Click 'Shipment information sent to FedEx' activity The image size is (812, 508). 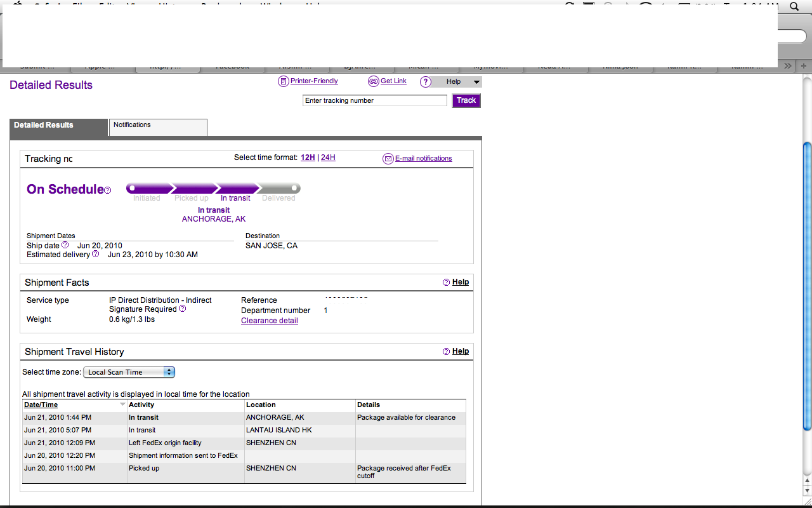(x=183, y=455)
